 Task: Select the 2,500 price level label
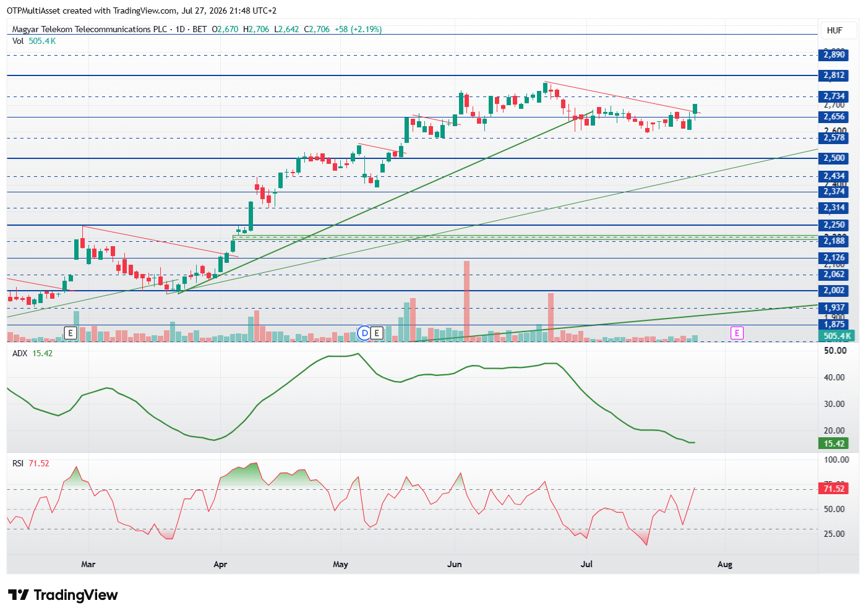tap(833, 158)
